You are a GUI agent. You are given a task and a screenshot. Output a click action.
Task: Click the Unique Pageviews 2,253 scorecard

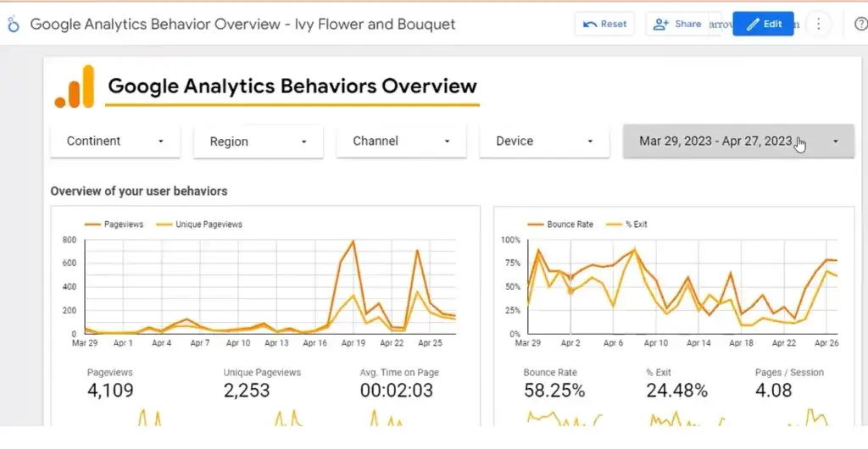point(263,384)
